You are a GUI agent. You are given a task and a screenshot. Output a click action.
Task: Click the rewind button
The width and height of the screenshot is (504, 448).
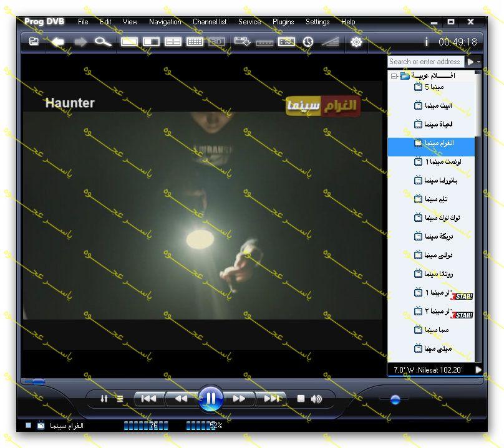tap(181, 399)
